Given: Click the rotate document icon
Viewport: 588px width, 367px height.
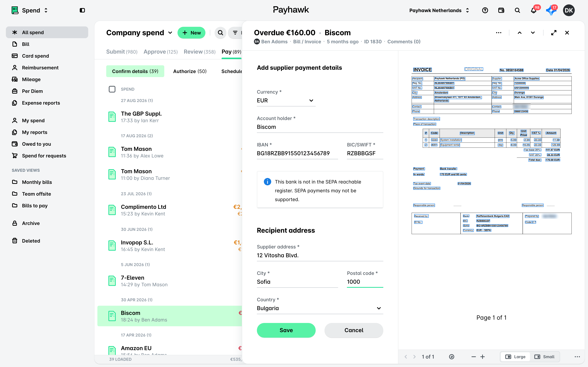Looking at the screenshot, I should coord(451,357).
